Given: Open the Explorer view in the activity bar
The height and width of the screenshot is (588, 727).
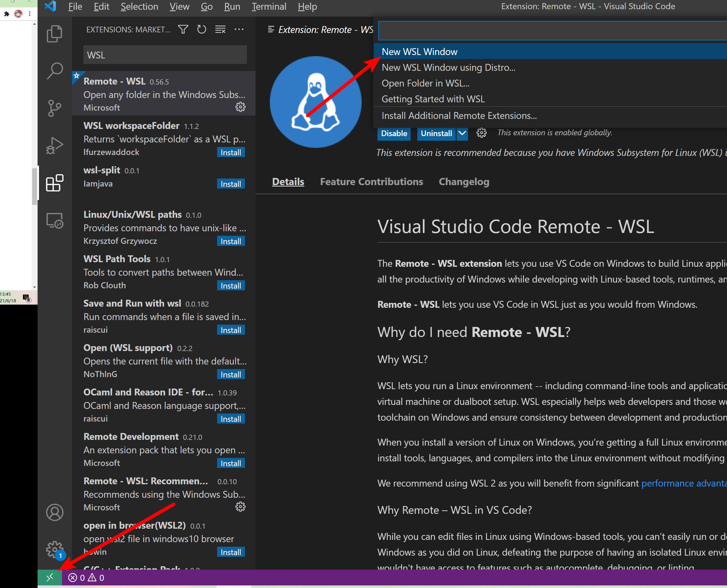Looking at the screenshot, I should click(x=54, y=33).
